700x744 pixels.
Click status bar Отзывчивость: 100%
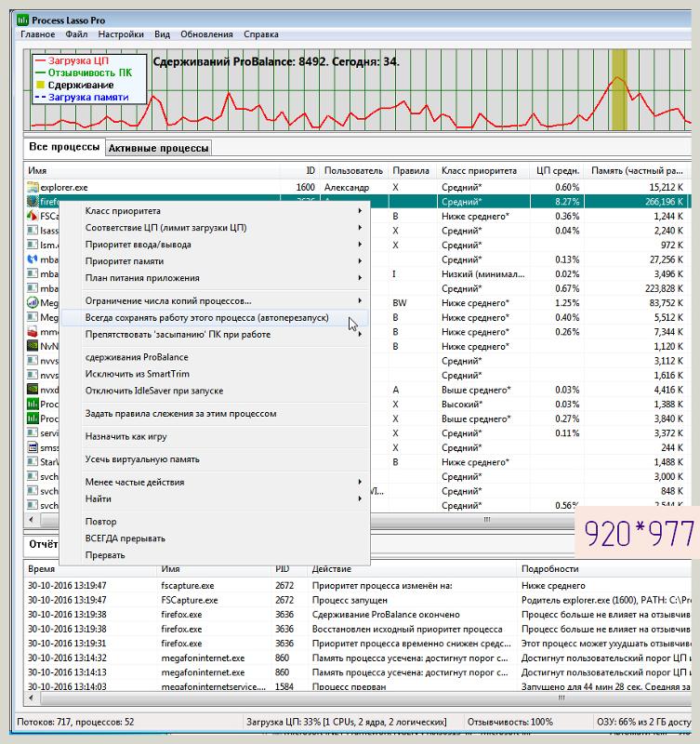[509, 722]
